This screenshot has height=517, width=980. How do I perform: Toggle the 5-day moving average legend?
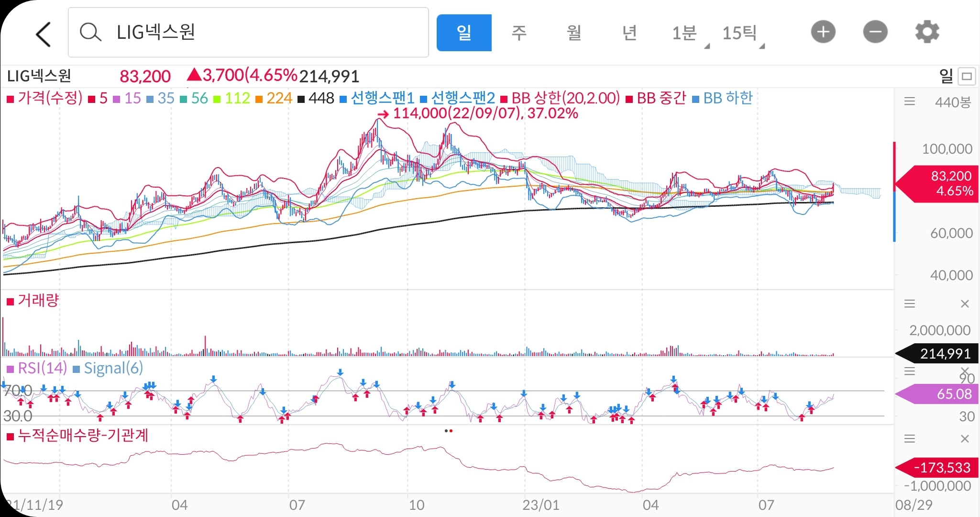click(x=98, y=98)
